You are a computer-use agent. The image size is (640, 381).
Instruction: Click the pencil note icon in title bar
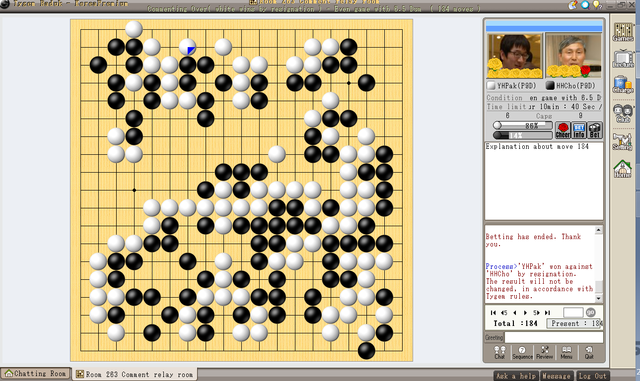tap(573, 4)
